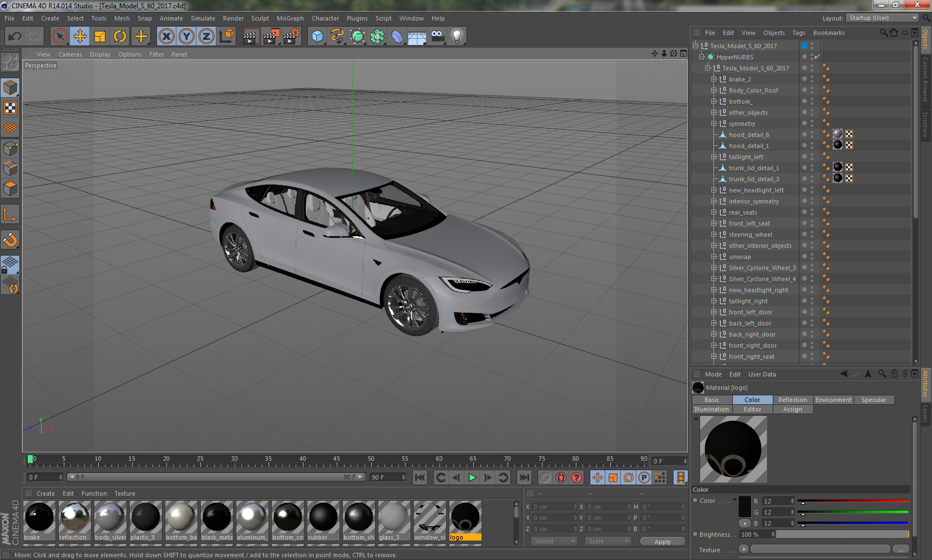Image resolution: width=932 pixels, height=560 pixels.
Task: Click the Undo arrow icon
Action: click(15, 37)
